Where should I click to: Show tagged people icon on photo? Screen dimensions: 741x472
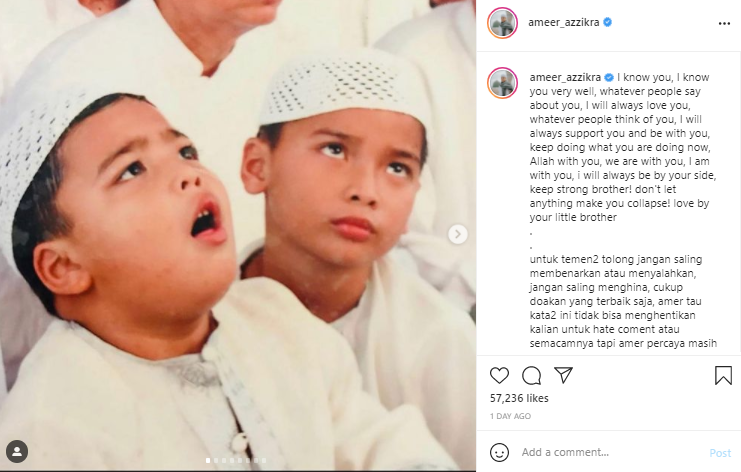(x=17, y=451)
